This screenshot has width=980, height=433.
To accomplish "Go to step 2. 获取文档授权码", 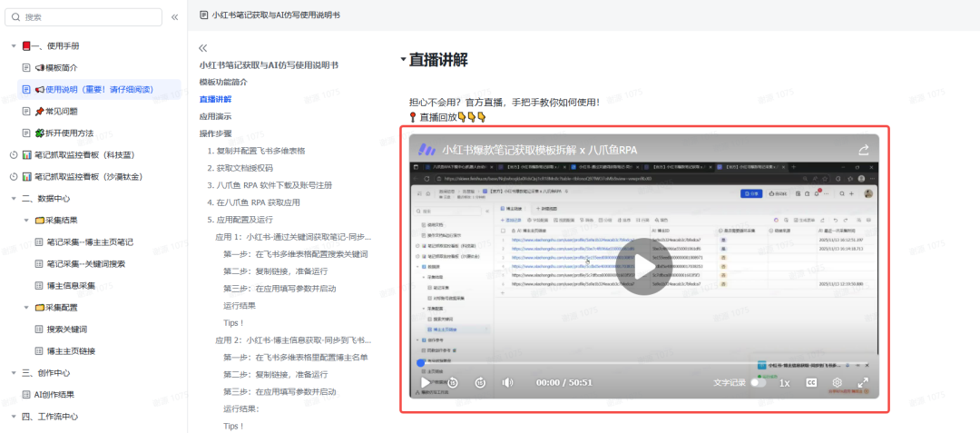I will [240, 168].
